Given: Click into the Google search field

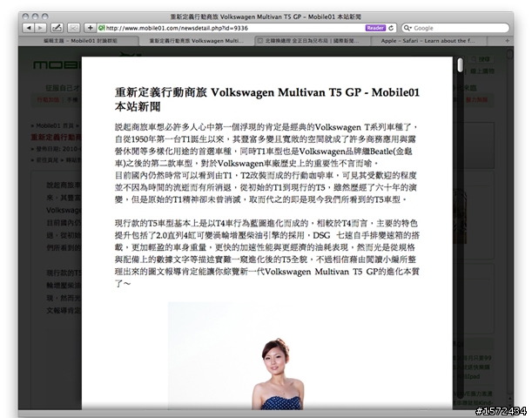Looking at the screenshot, I should click(x=455, y=28).
